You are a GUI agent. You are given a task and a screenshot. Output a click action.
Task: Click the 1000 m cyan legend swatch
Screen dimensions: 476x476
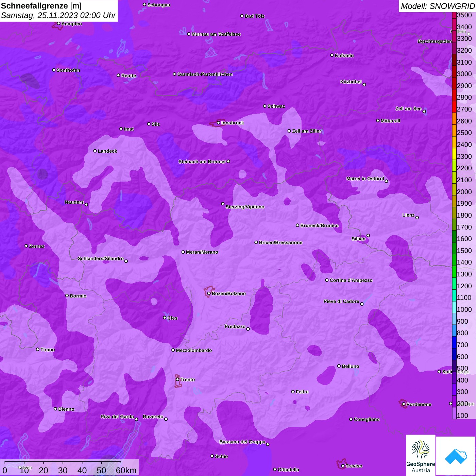pyautogui.click(x=454, y=307)
